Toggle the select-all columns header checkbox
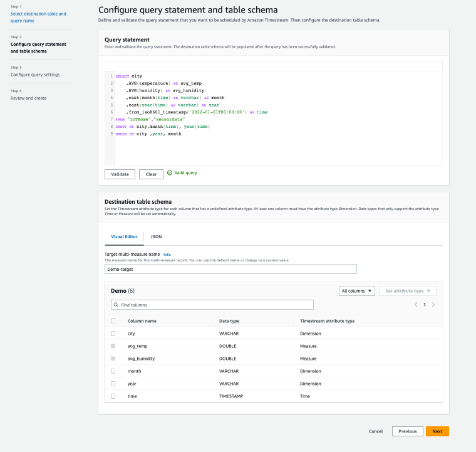This screenshot has width=476, height=452. pyautogui.click(x=113, y=321)
